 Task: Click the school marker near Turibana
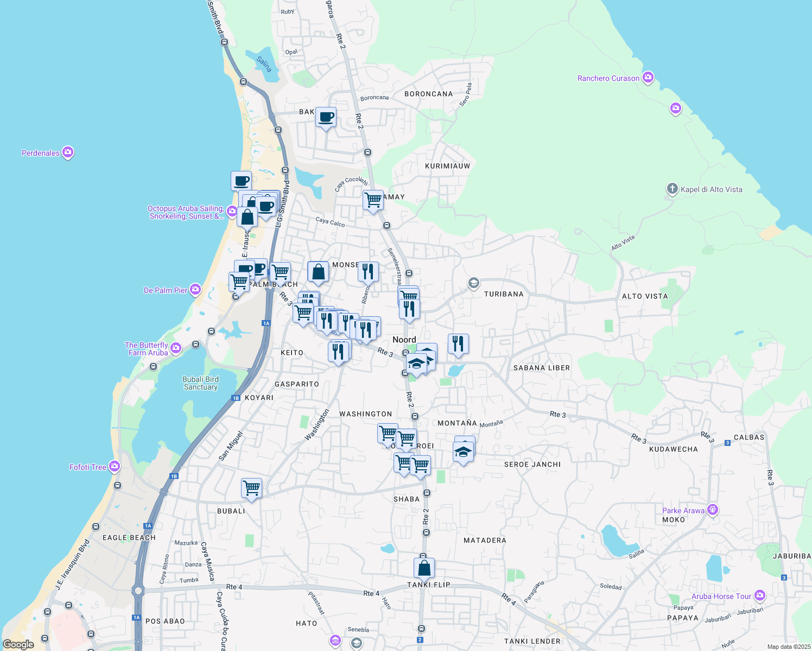click(x=473, y=283)
